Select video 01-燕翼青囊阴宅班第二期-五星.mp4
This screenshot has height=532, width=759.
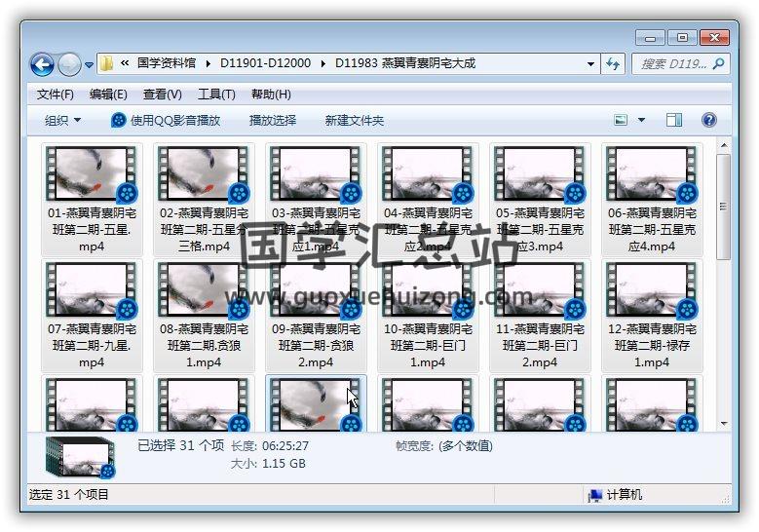(92, 200)
